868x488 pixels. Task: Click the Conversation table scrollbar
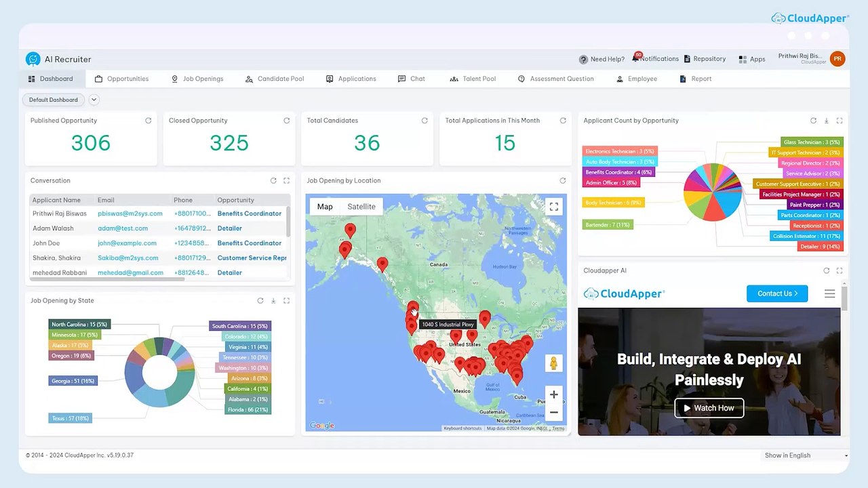[289, 221]
